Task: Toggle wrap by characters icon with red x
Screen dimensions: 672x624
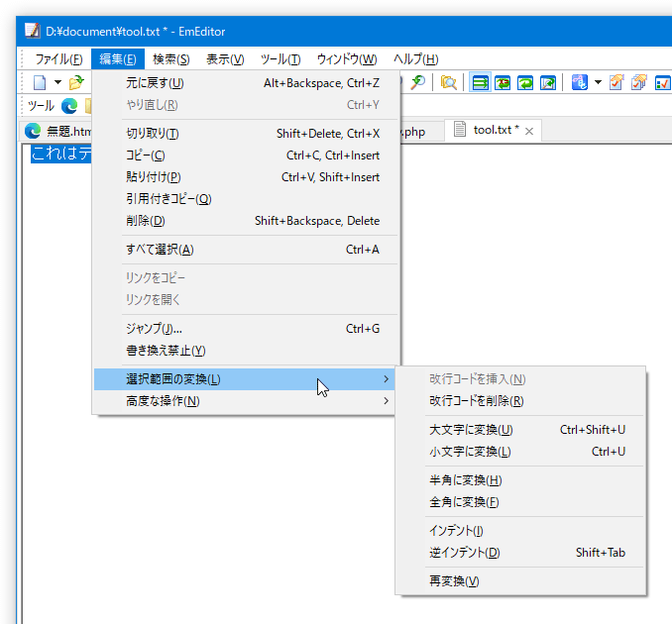Action: tap(503, 82)
